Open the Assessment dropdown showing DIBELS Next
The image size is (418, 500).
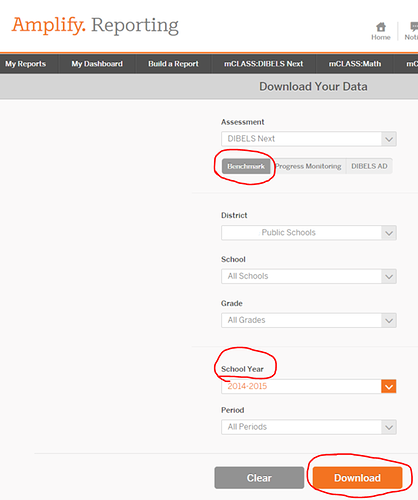(309, 139)
